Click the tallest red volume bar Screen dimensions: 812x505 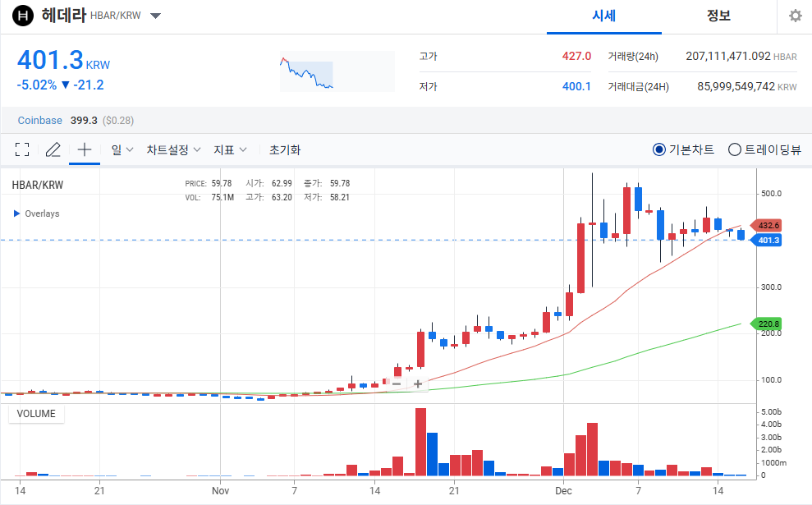tap(420, 442)
